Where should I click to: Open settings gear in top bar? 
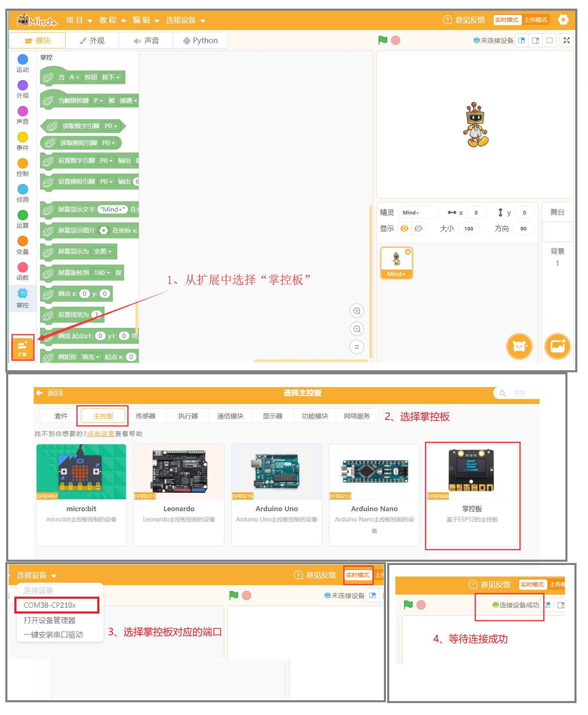(x=563, y=20)
